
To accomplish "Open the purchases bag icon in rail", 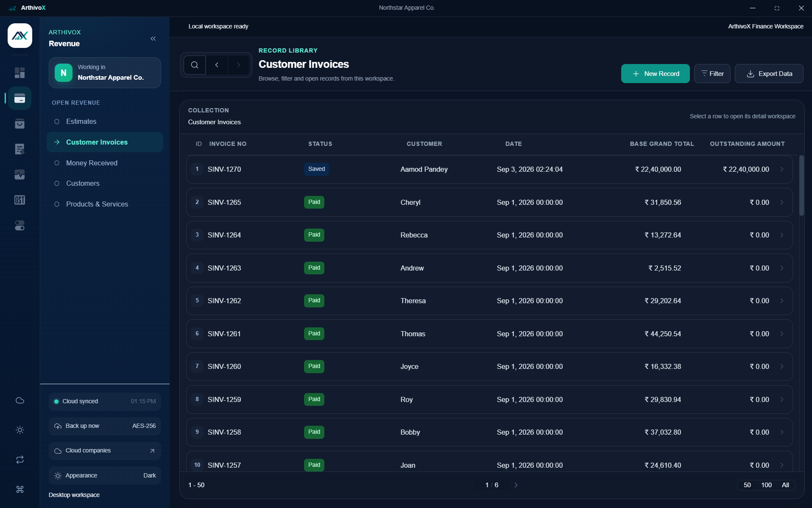I will (20, 124).
